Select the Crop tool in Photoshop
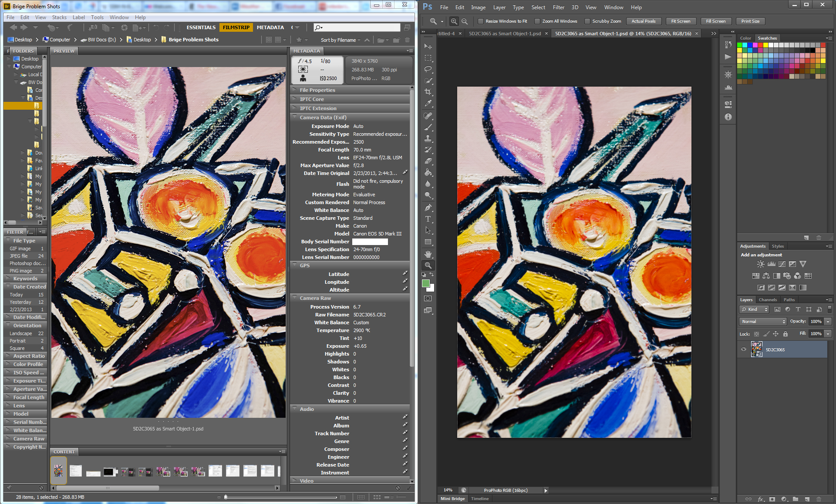 click(428, 92)
